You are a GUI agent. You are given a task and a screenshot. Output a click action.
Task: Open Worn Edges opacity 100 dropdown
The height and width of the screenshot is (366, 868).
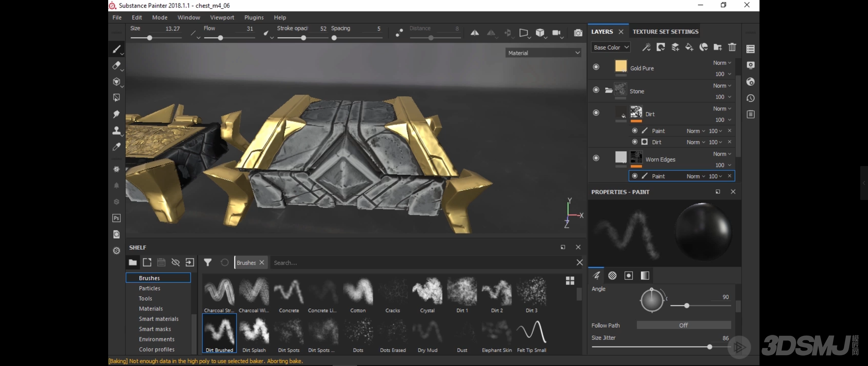click(723, 165)
